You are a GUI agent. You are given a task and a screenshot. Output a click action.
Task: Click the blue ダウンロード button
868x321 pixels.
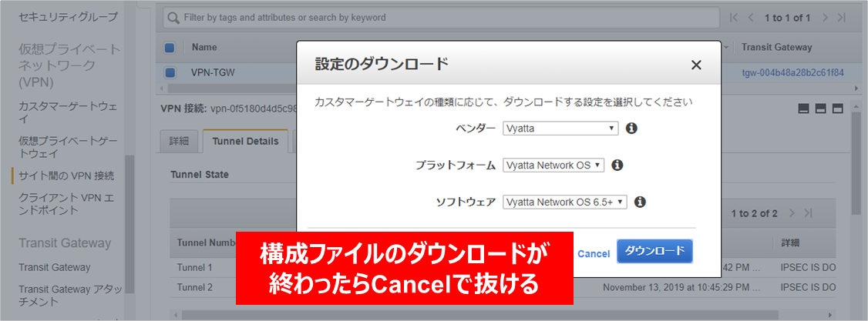(655, 252)
